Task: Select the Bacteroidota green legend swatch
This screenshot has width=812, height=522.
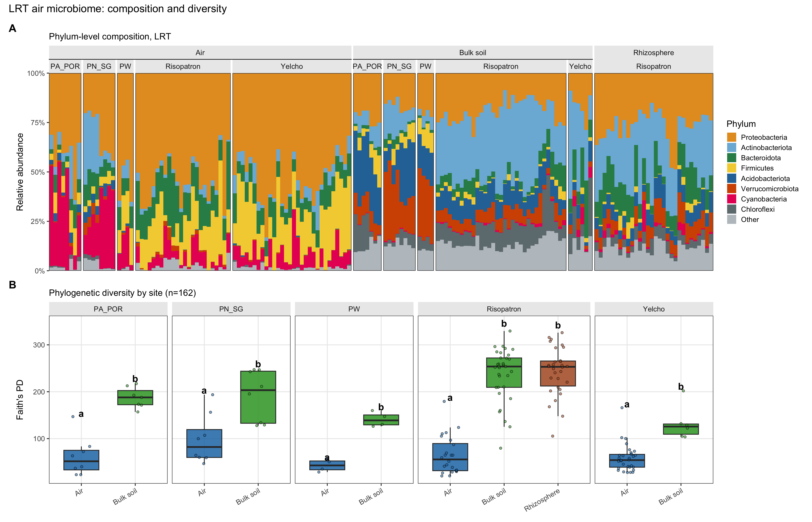Action: [x=731, y=158]
